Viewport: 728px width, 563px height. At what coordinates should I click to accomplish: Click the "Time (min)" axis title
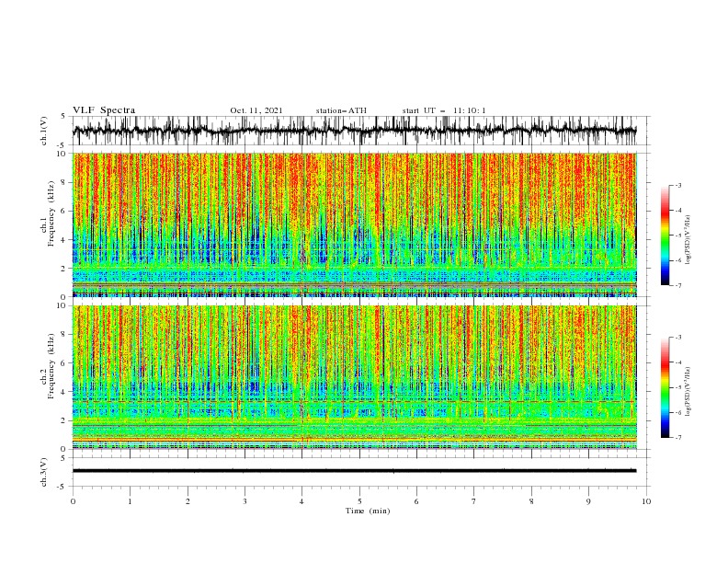(368, 511)
